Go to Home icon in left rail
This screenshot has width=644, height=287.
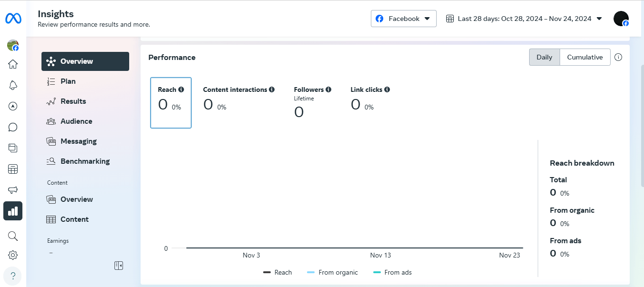13,64
